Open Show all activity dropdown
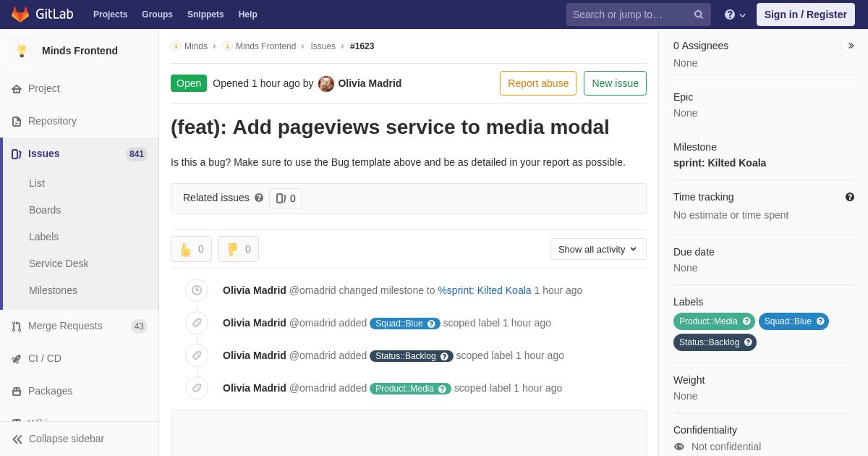 pos(598,249)
